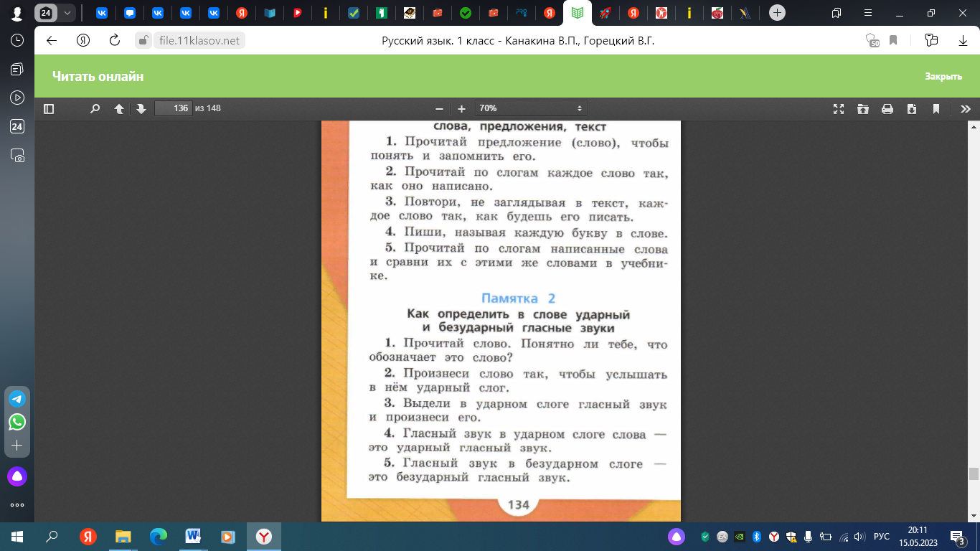Open the browser profile avatar

click(17, 13)
